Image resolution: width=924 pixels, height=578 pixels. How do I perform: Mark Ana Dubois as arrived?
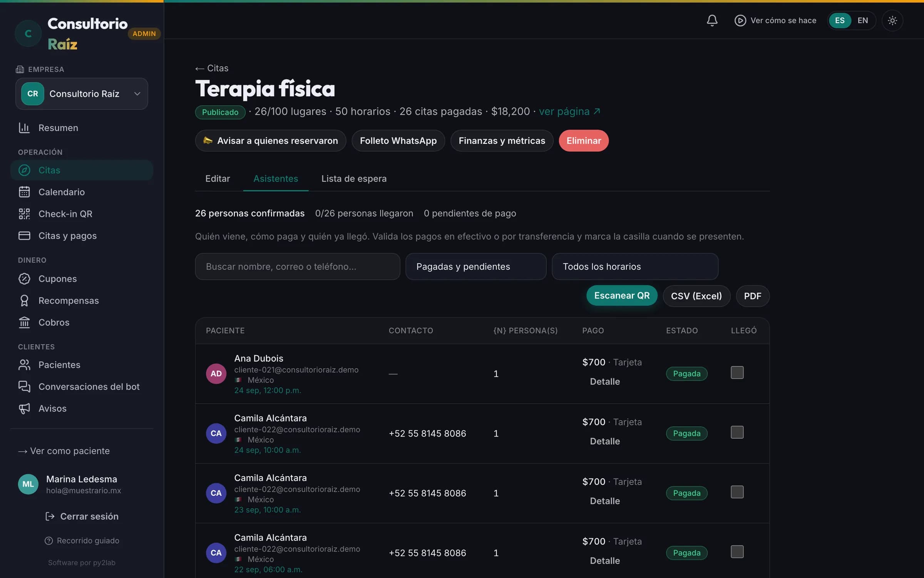click(x=737, y=373)
